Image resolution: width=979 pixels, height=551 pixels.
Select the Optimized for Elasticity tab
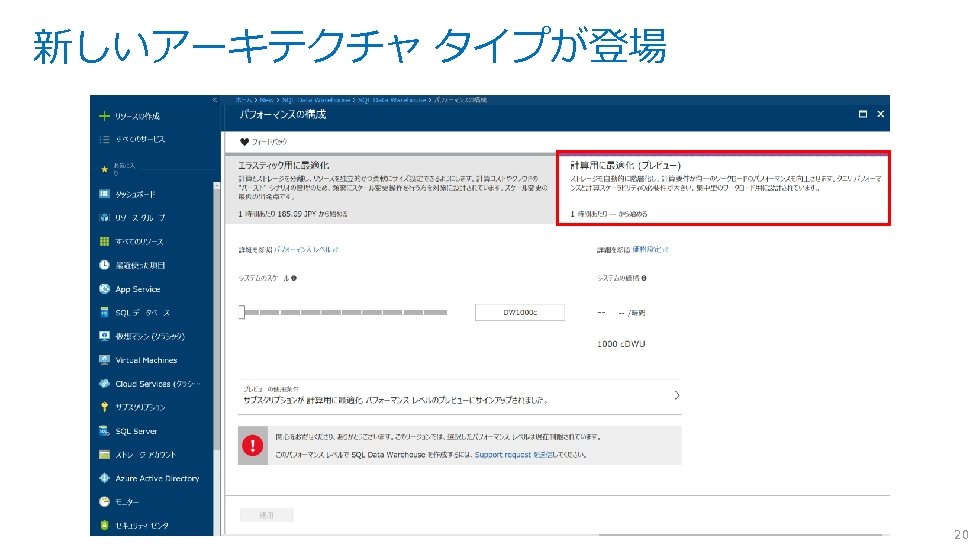pos(390,188)
